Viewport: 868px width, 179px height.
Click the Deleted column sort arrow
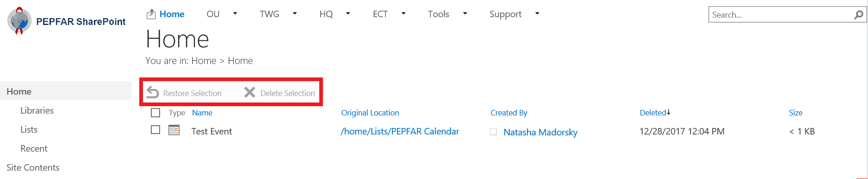(669, 112)
